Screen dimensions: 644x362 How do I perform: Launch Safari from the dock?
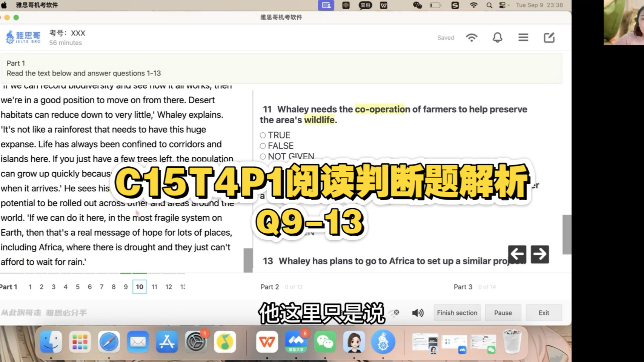109,342
